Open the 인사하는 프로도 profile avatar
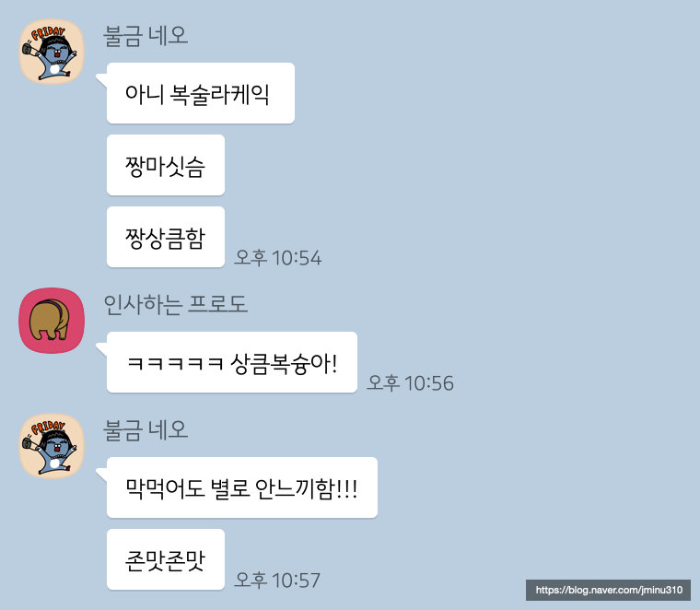 pos(52,321)
